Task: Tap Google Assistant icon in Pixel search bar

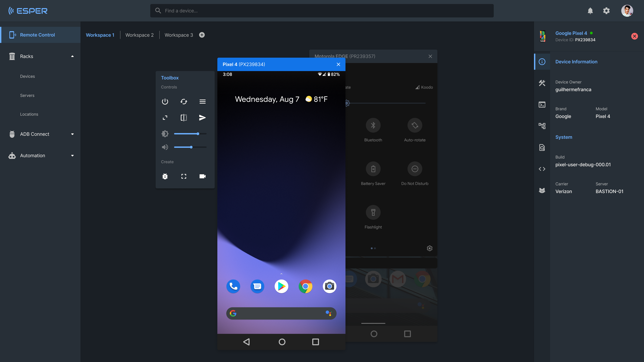Action: (329, 313)
